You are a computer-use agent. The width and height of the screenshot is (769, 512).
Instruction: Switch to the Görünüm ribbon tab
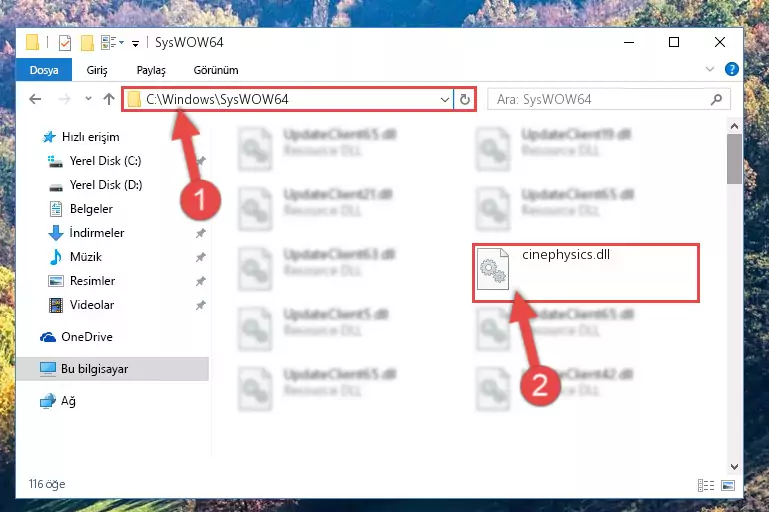click(216, 70)
